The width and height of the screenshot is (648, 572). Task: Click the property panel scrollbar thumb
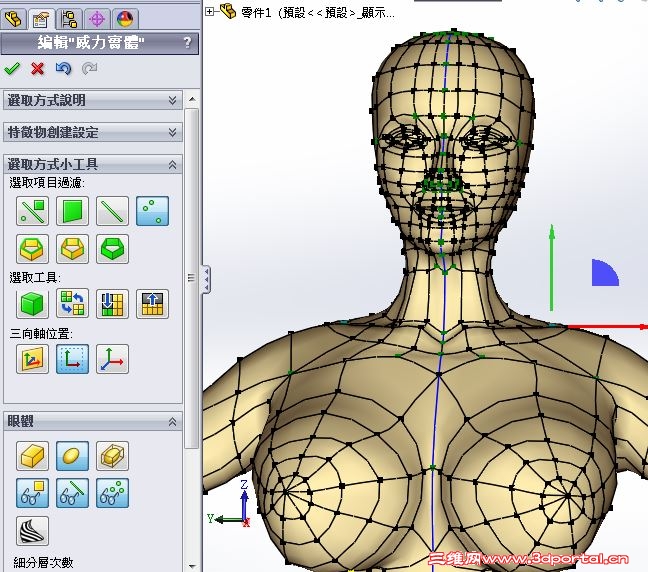(x=192, y=278)
